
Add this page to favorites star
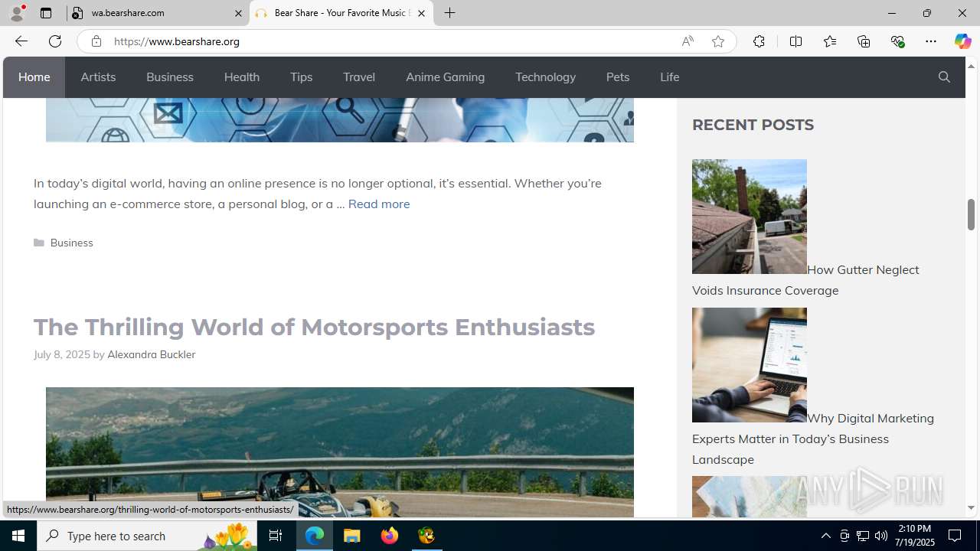717,41
